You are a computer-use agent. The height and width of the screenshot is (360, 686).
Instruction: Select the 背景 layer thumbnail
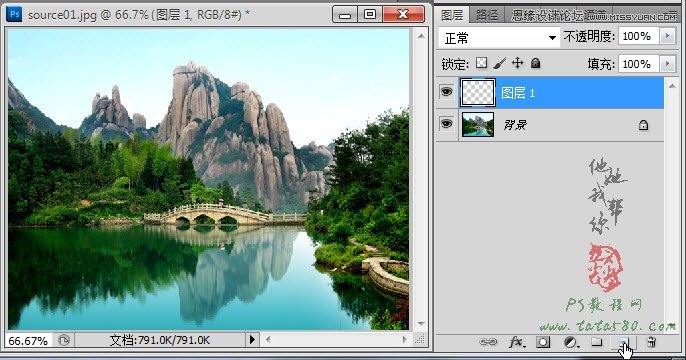click(x=478, y=125)
